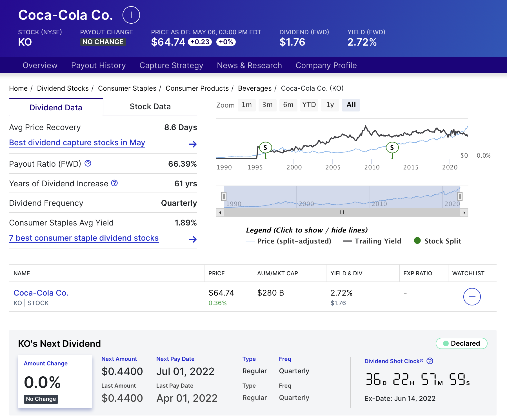The height and width of the screenshot is (420, 507).
Task: Choose the 6m chart zoom
Action: (288, 105)
